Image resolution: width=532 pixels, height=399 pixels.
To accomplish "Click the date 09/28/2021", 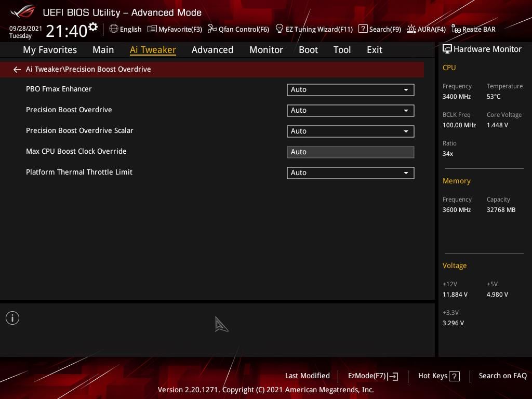I will [x=25, y=28].
